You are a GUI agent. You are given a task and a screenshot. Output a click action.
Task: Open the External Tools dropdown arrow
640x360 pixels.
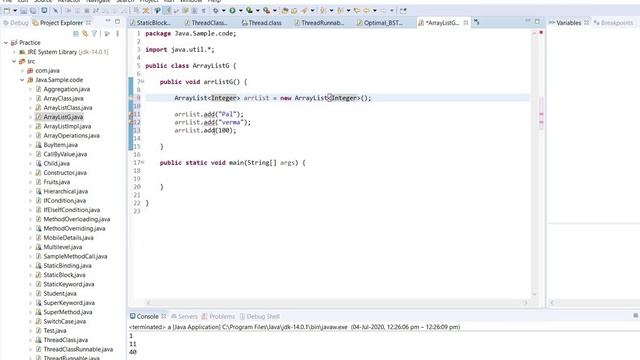pos(275,11)
